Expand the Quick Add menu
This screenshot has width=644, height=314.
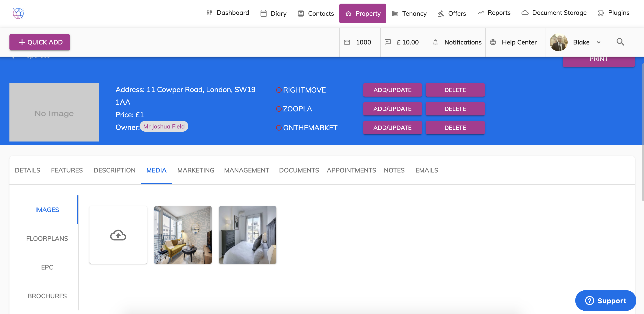[x=40, y=42]
